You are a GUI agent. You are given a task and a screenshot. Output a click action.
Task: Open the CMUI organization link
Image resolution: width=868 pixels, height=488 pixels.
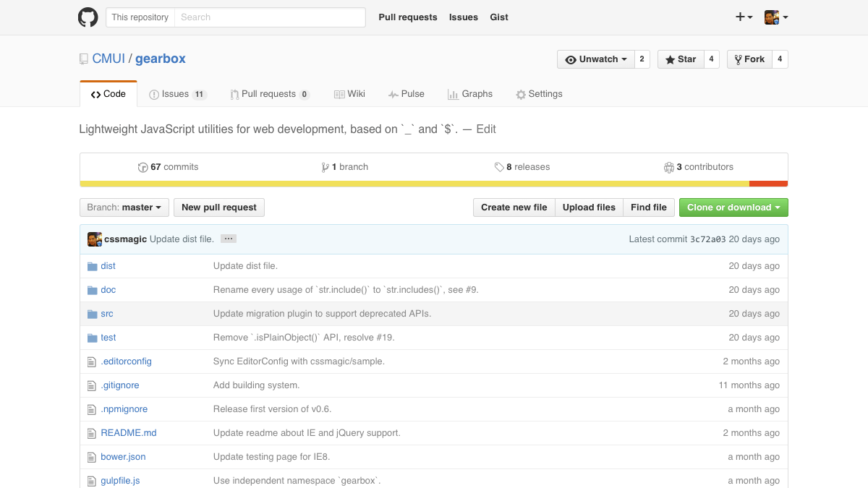click(109, 59)
